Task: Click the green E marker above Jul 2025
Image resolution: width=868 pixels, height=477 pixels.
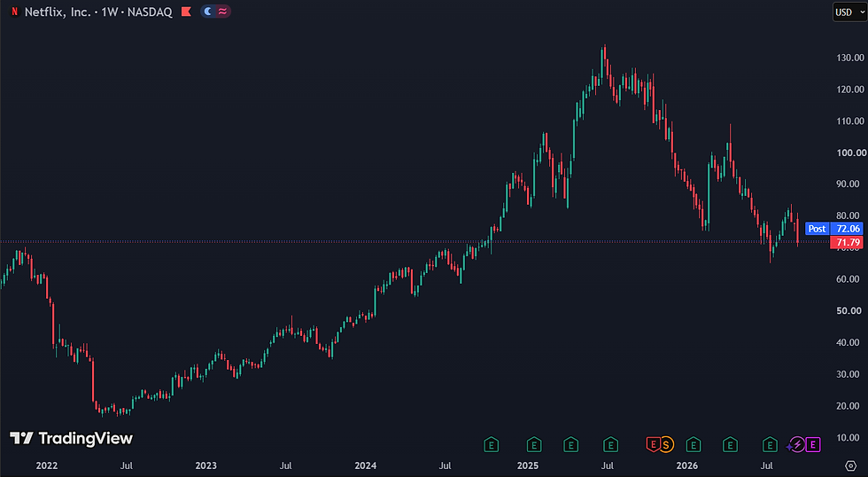Action: pos(610,444)
